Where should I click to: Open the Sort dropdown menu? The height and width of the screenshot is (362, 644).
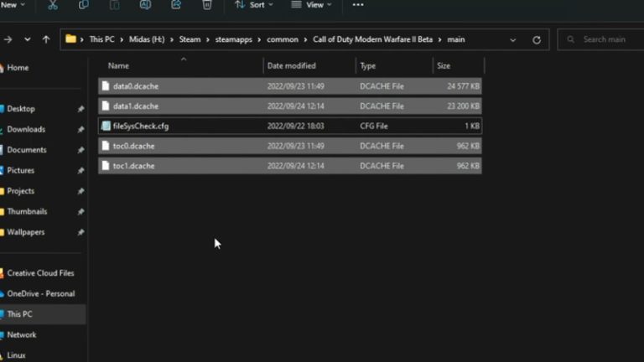click(x=252, y=5)
